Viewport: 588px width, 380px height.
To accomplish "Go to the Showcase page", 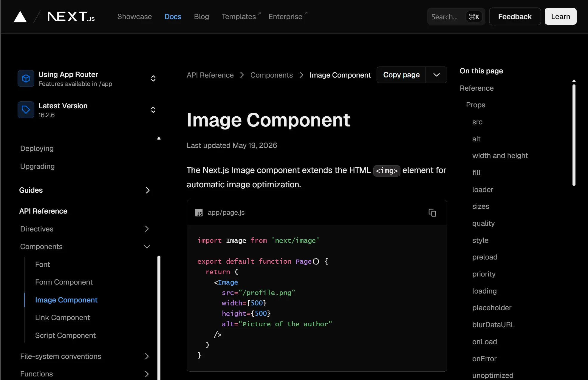I will click(x=134, y=17).
